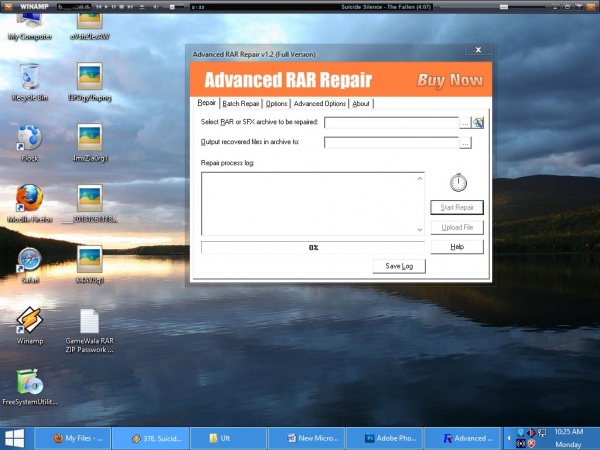This screenshot has width=600, height=450.
Task: Click the Save Log button
Action: (399, 266)
